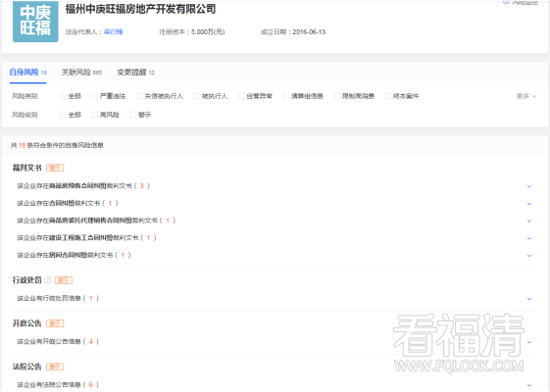
Task: Check the 限制高消费 filter
Action: pyautogui.click(x=337, y=96)
